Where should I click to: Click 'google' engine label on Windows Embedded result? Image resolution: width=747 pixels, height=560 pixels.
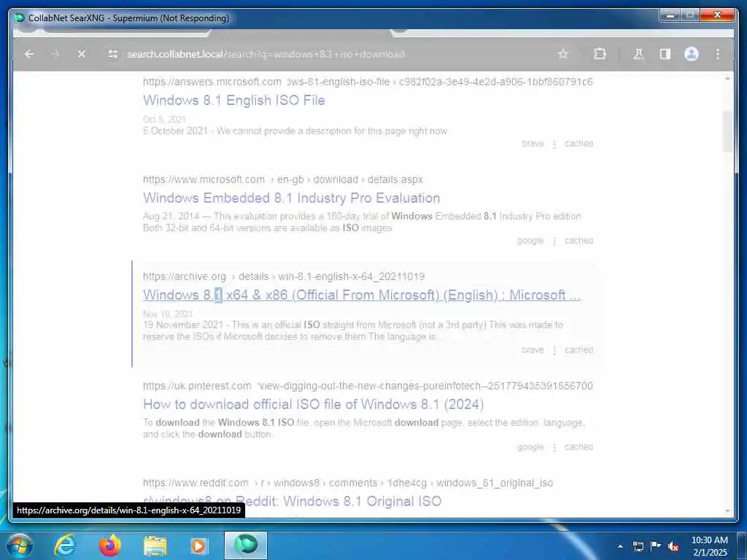(530, 241)
